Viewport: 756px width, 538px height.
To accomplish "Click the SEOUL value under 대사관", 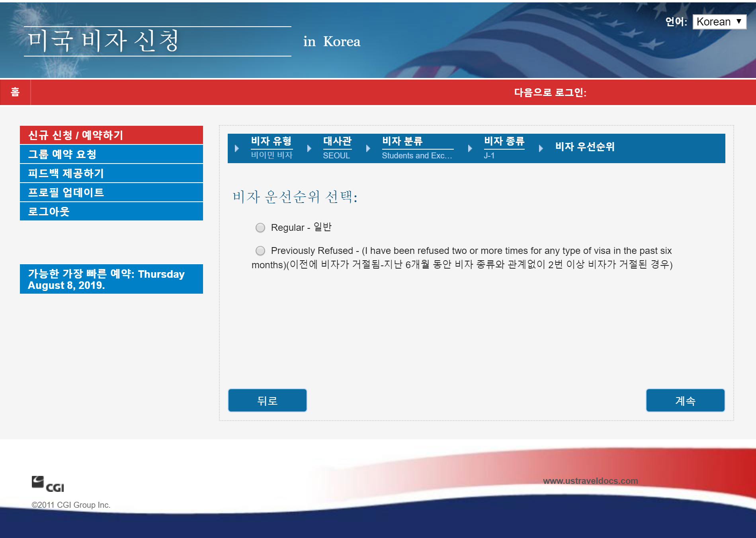I will point(336,156).
